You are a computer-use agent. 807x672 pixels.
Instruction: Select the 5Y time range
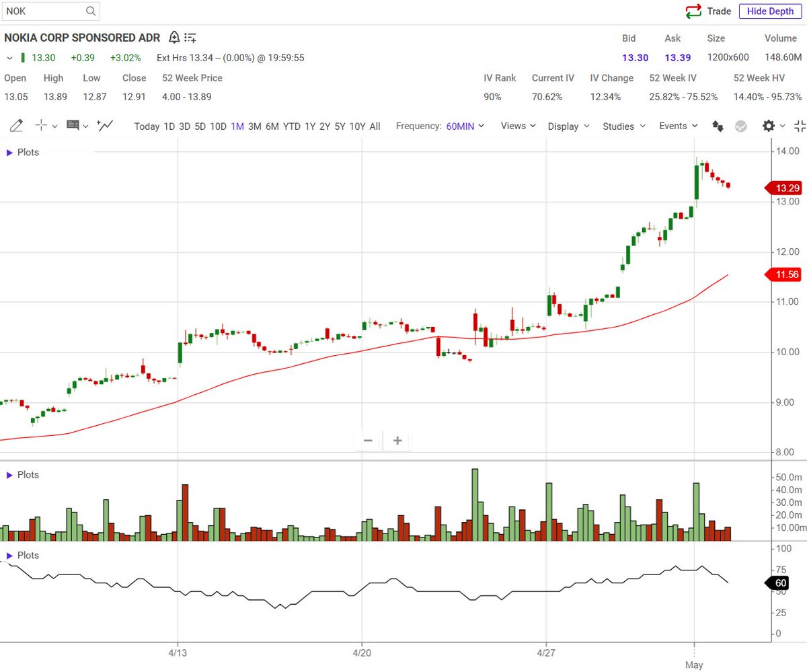point(340,126)
